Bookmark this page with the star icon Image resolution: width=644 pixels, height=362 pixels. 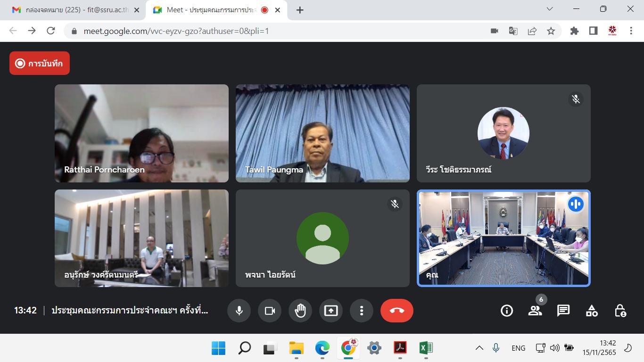(551, 31)
